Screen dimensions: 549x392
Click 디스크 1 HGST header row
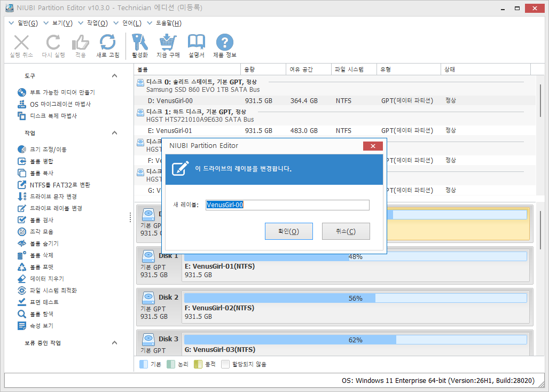[336, 115]
